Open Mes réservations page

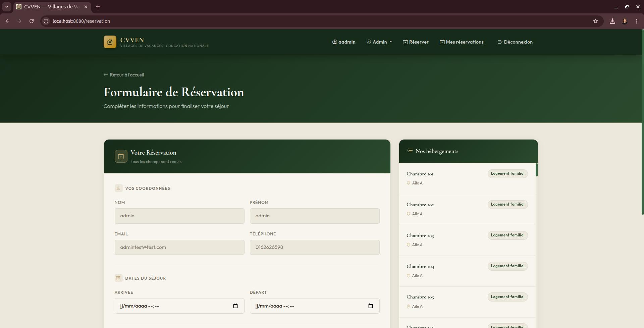tap(462, 42)
